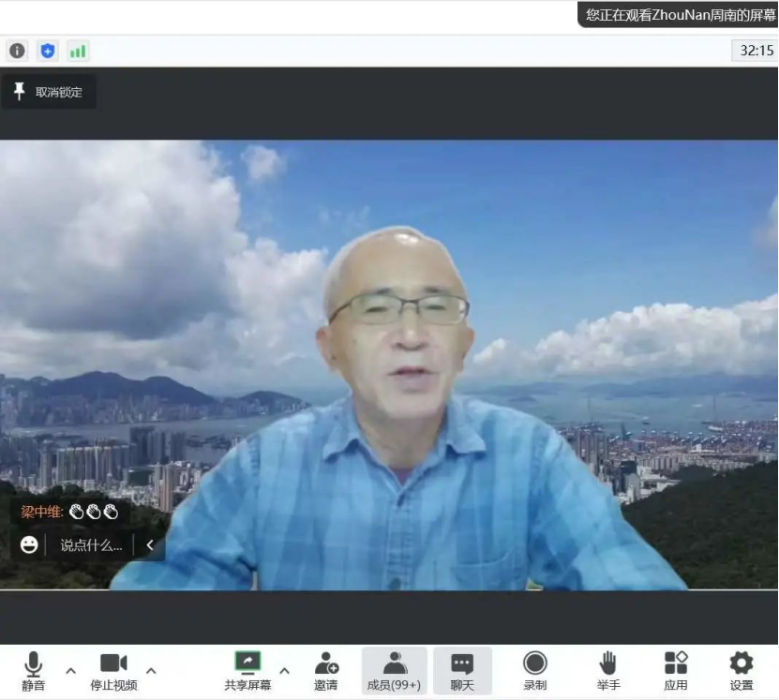Open the meeting info icon
The image size is (779, 700).
pos(17,51)
